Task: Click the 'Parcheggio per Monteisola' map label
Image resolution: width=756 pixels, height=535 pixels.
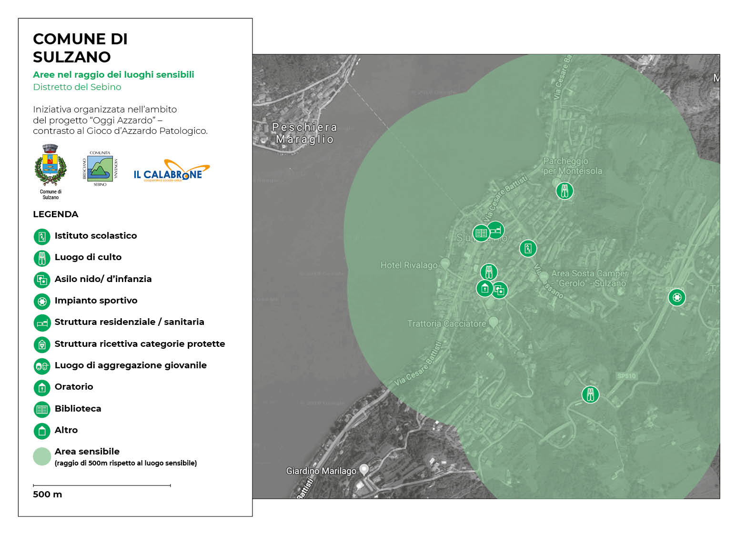Action: (x=573, y=166)
